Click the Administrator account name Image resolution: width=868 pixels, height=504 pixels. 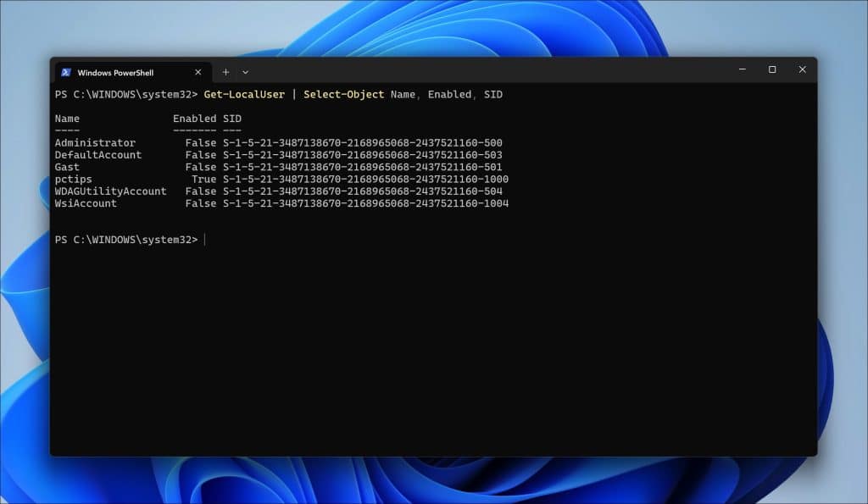point(95,143)
